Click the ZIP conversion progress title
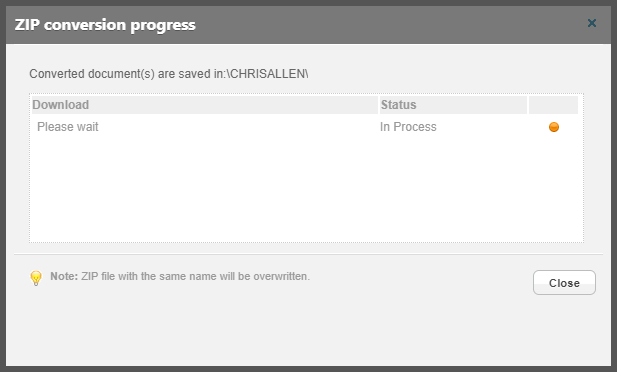Viewport: 617px width, 372px height. (105, 25)
